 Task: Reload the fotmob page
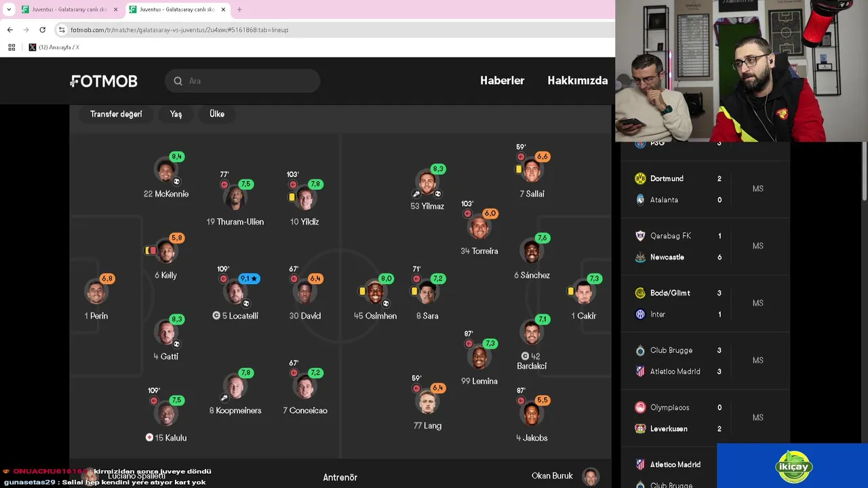[x=42, y=30]
